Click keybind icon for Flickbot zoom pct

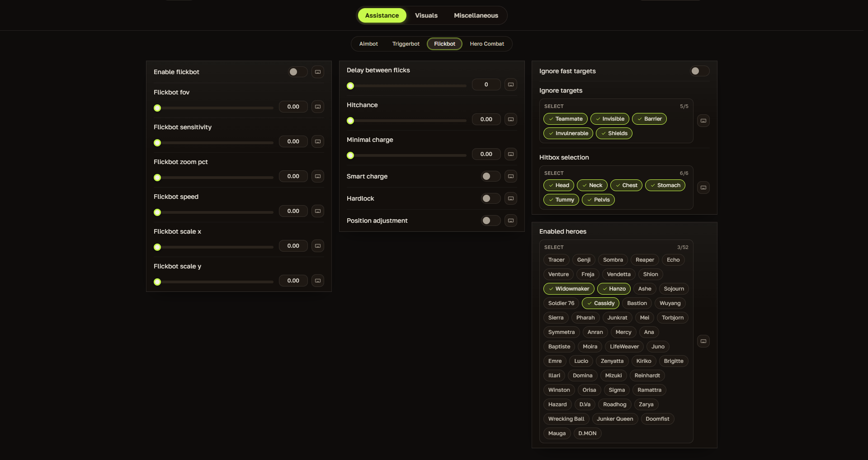[318, 176]
